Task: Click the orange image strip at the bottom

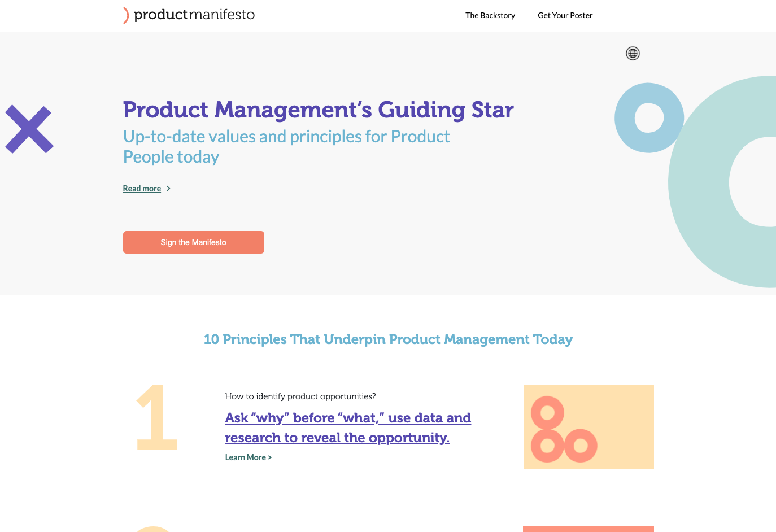Action: [588, 529]
